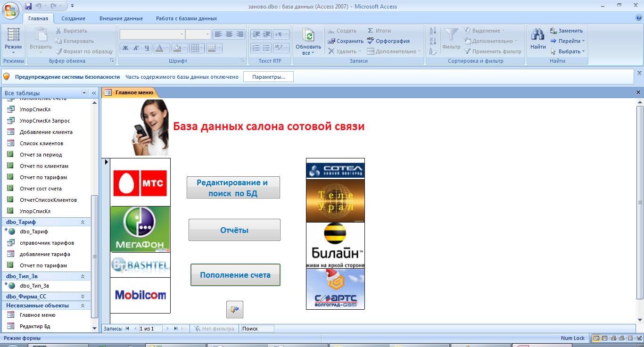Image resolution: width=644 pixels, height=347 pixels.
Task: Click the Билайн logo image
Action: 335,245
